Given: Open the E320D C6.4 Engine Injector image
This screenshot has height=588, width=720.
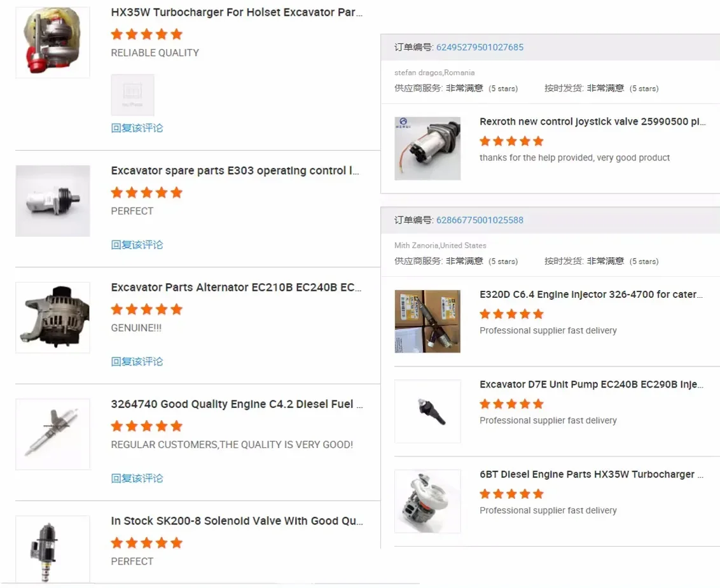Looking at the screenshot, I should [x=427, y=321].
